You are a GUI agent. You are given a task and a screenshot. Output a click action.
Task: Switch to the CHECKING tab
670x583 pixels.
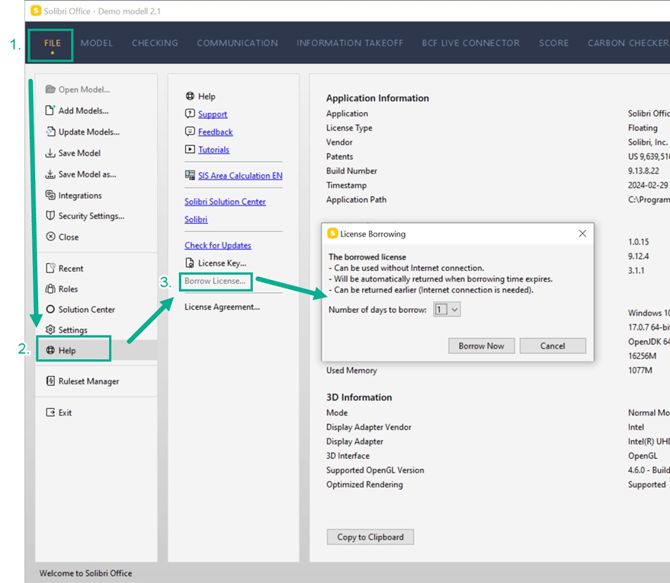coord(155,43)
